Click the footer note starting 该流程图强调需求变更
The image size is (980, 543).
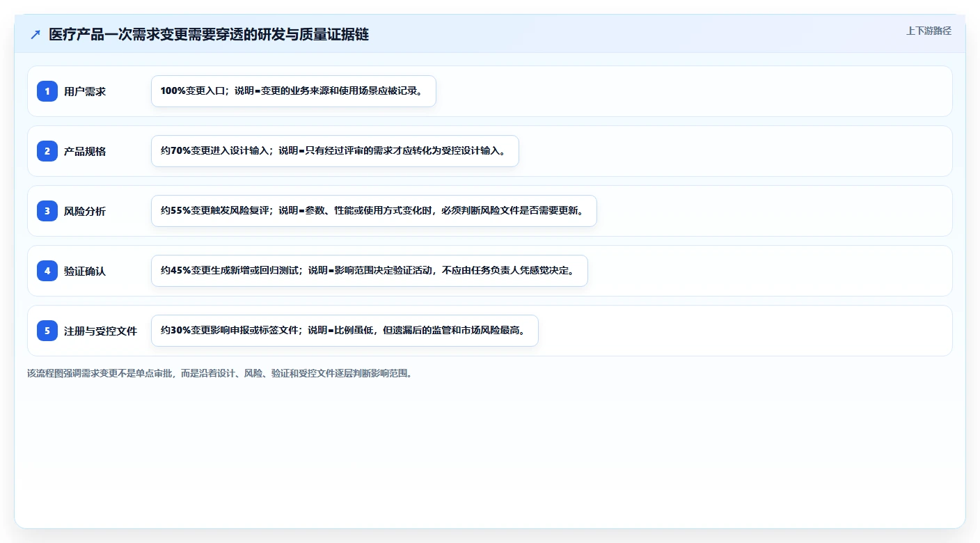(x=220, y=373)
